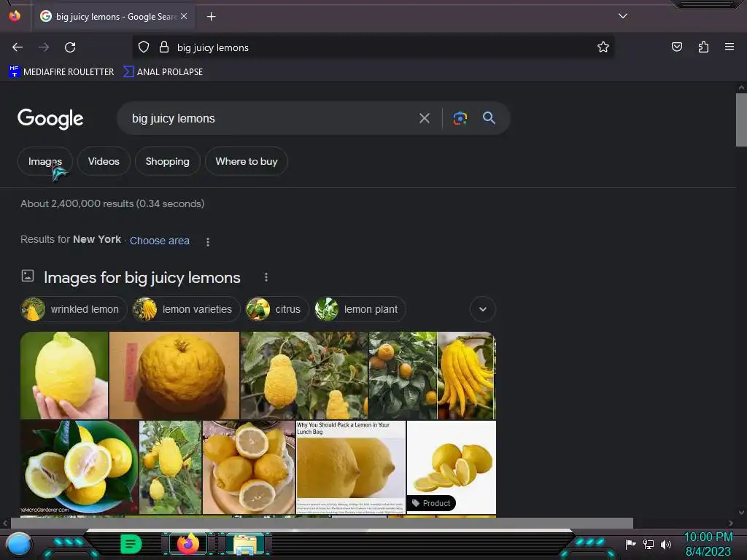Select the lemon varieties chip
The height and width of the screenshot is (560, 747).
point(186,309)
